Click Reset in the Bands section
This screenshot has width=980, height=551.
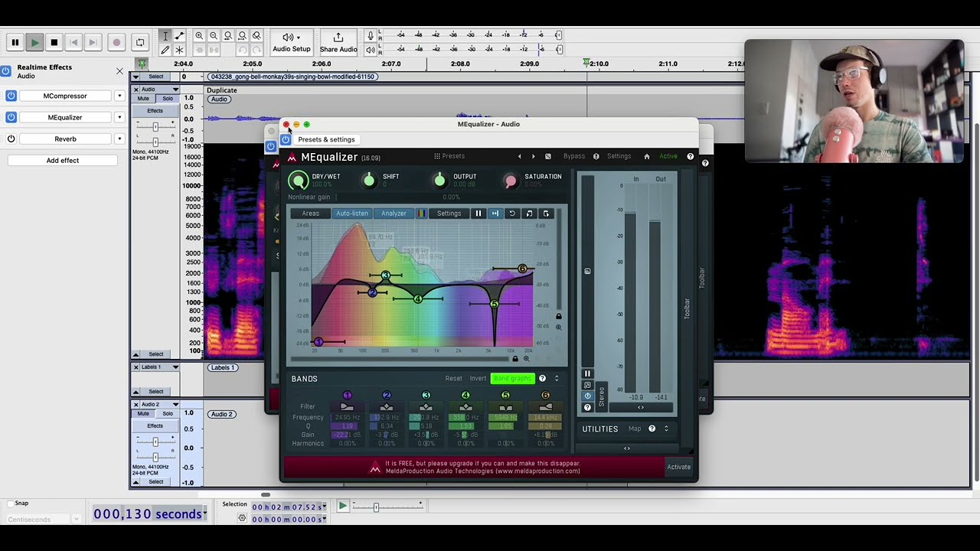[454, 379]
